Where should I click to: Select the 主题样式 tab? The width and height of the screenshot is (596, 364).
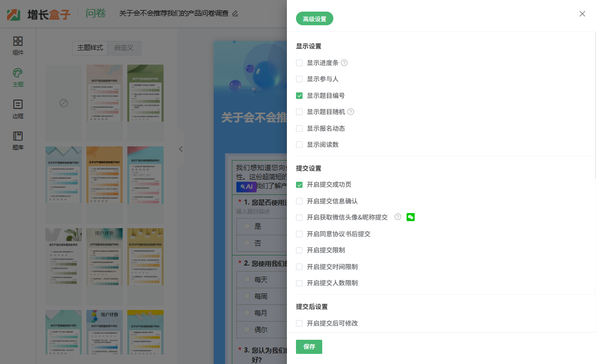tap(90, 48)
